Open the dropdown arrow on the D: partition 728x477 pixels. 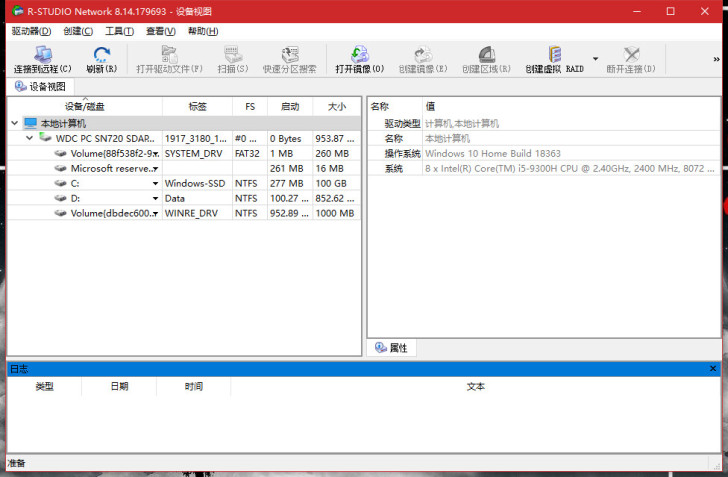pos(155,199)
